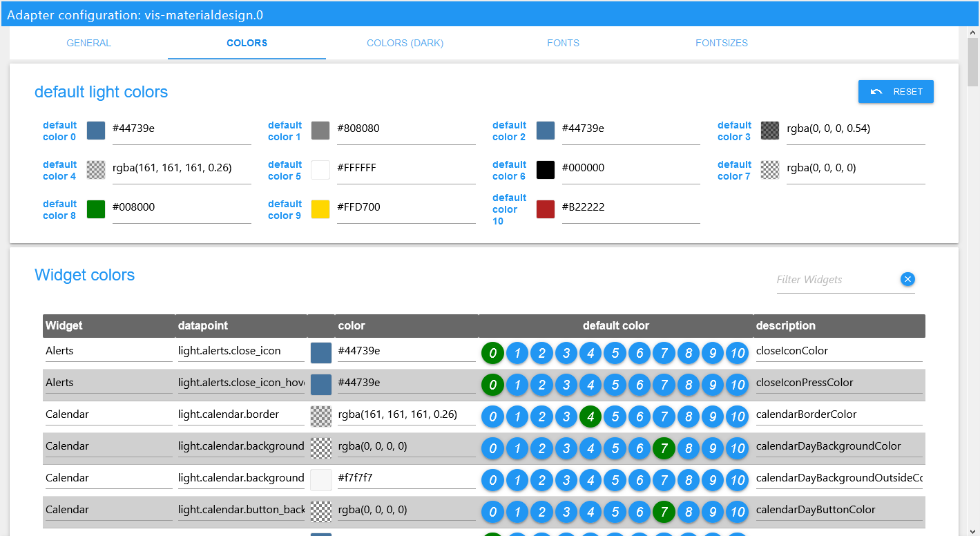
Task: Open the default color 4 transparent swatch
Action: coord(96,170)
